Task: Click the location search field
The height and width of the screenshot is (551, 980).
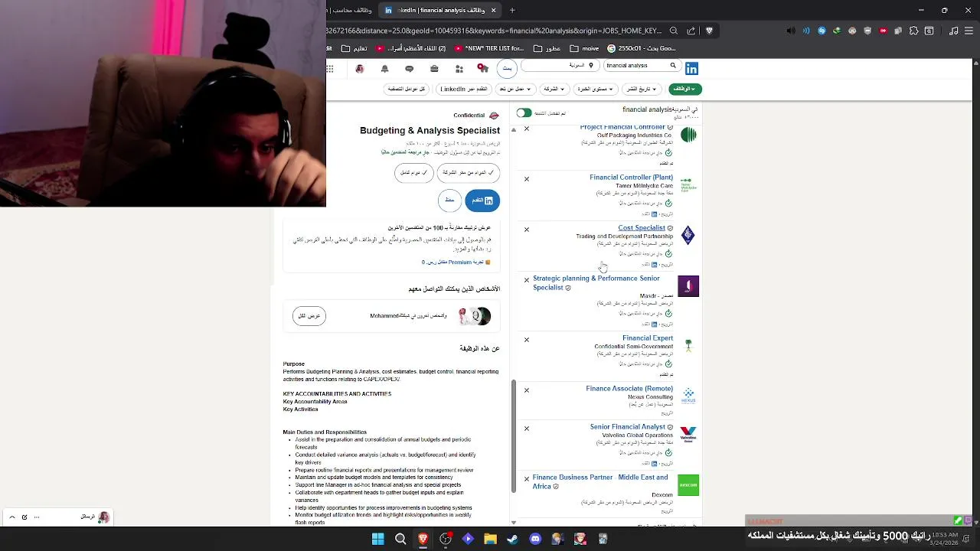Action: coord(560,66)
